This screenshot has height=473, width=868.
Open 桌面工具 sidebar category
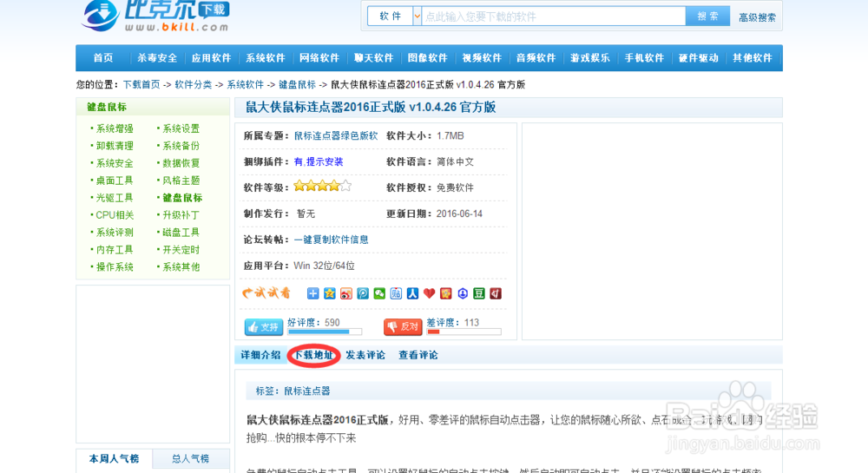[115, 181]
